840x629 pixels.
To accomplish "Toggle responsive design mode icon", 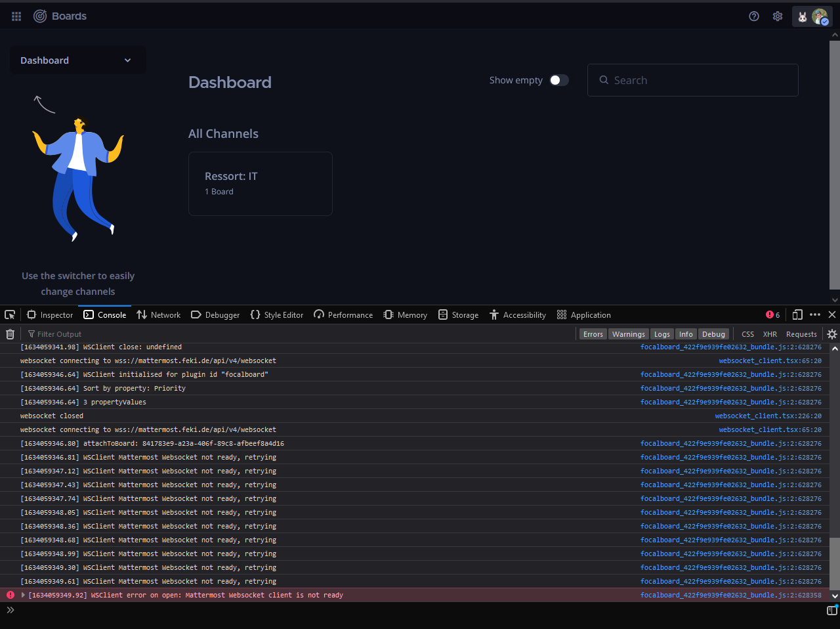I will click(797, 315).
